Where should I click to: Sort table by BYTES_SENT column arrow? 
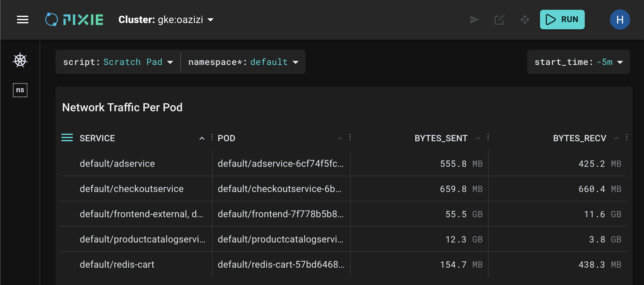pos(478,138)
